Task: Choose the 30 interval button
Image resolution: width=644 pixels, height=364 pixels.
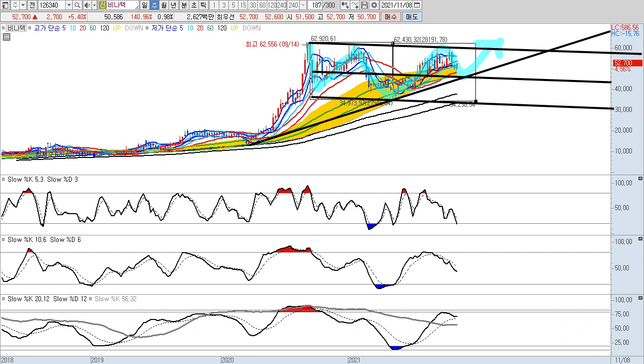Action: point(253,5)
